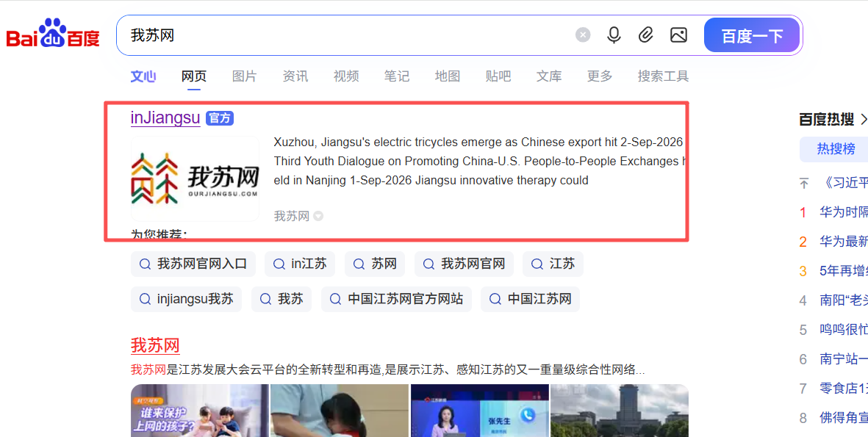Open hot search item 5 鸣鸣很忙

844,330
